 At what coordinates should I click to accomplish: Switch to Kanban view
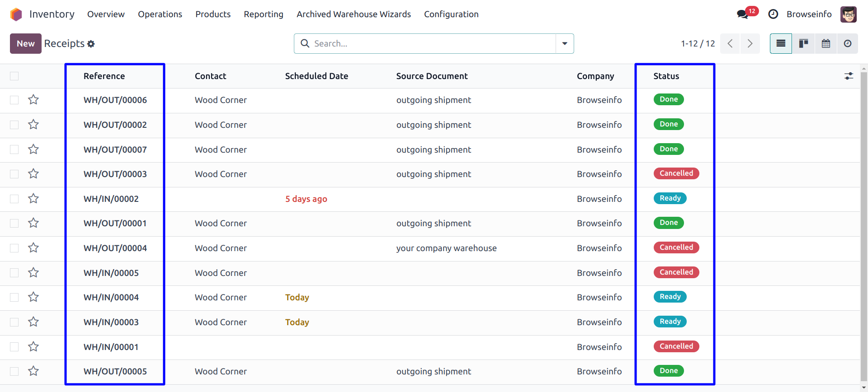(803, 43)
